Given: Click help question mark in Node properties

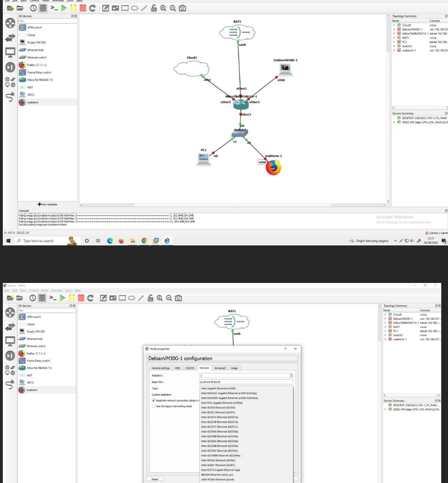Looking at the screenshot, I should pos(285,349).
